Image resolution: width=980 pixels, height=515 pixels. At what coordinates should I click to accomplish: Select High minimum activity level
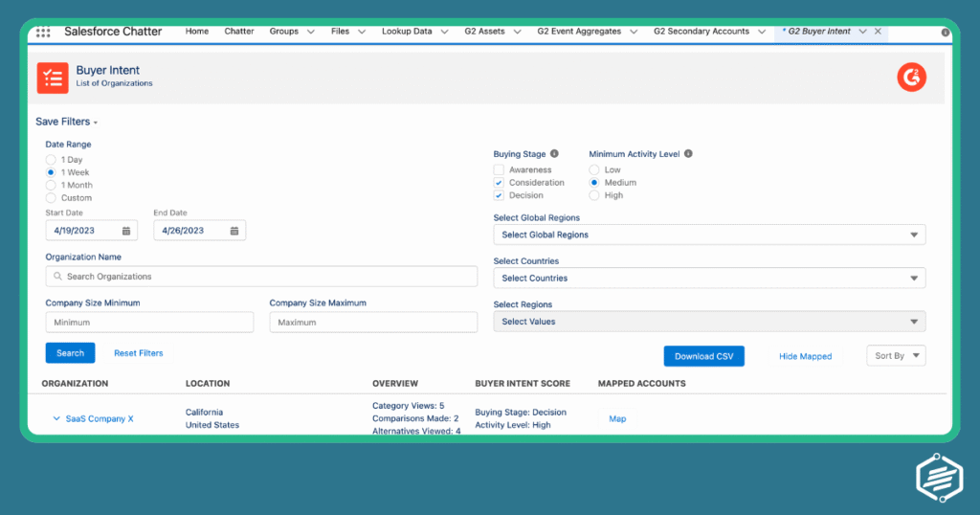point(593,195)
